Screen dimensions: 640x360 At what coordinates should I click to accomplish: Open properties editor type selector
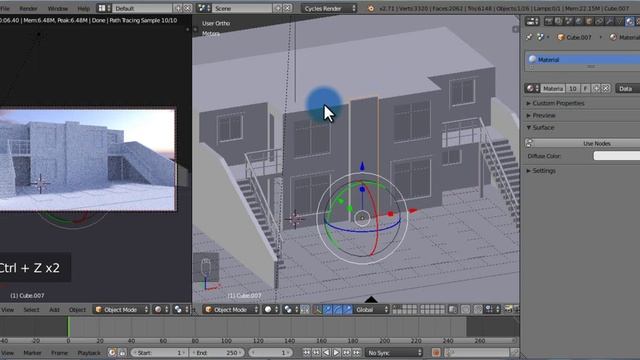[532, 21]
